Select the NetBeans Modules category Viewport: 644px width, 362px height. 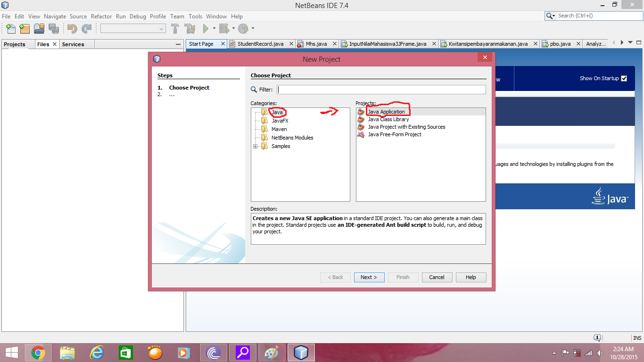pos(292,138)
